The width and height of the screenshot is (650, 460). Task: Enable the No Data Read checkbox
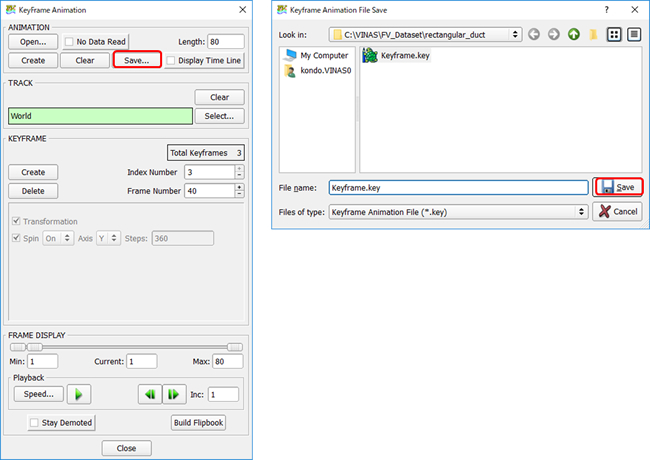point(70,42)
